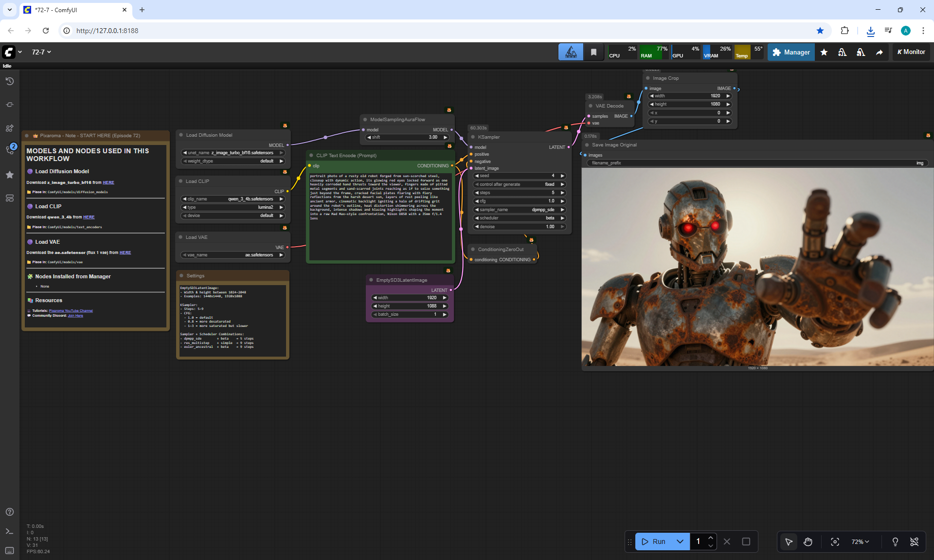
Task: Open the templates panel in the sidebar
Action: (9, 198)
